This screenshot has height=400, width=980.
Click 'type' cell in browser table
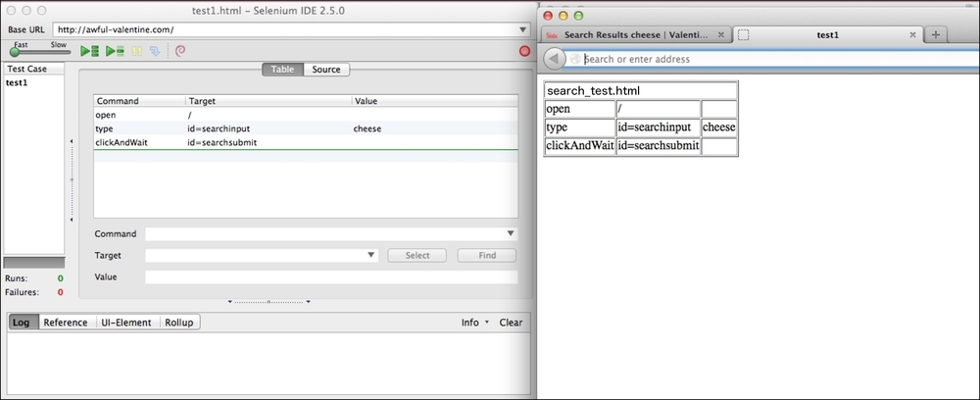580,127
